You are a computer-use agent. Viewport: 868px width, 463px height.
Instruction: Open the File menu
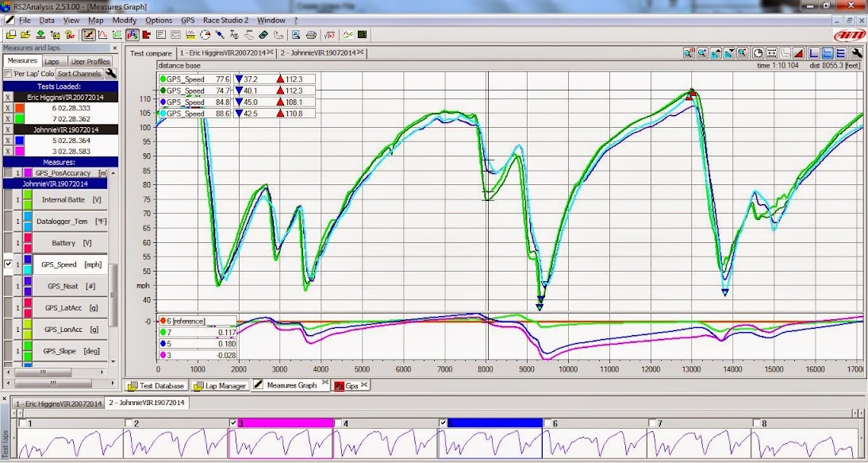click(x=25, y=20)
